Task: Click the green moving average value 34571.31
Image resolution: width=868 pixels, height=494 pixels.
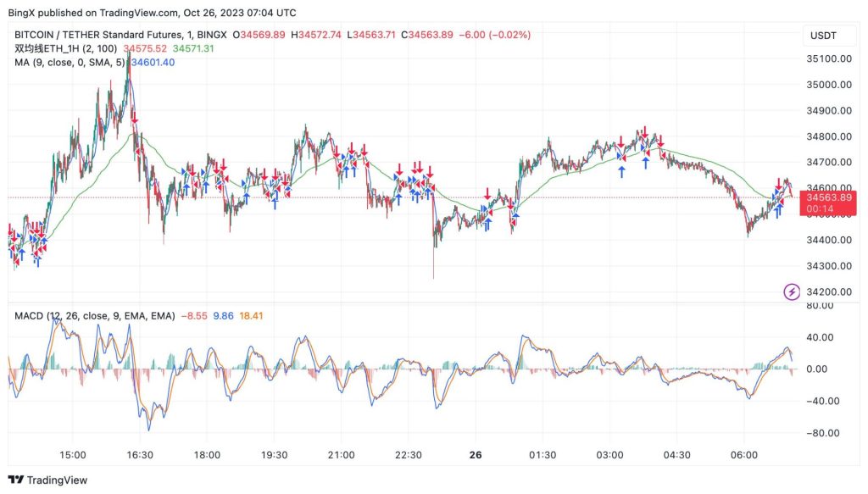Action: pos(193,49)
